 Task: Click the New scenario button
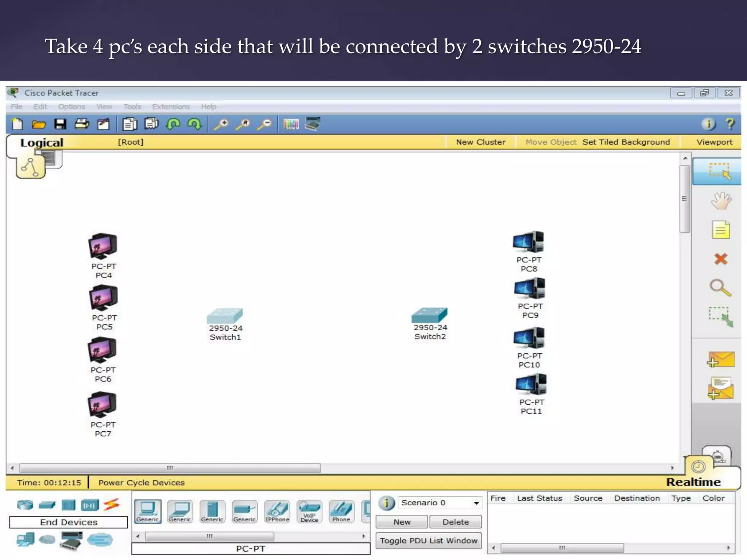coord(402,522)
